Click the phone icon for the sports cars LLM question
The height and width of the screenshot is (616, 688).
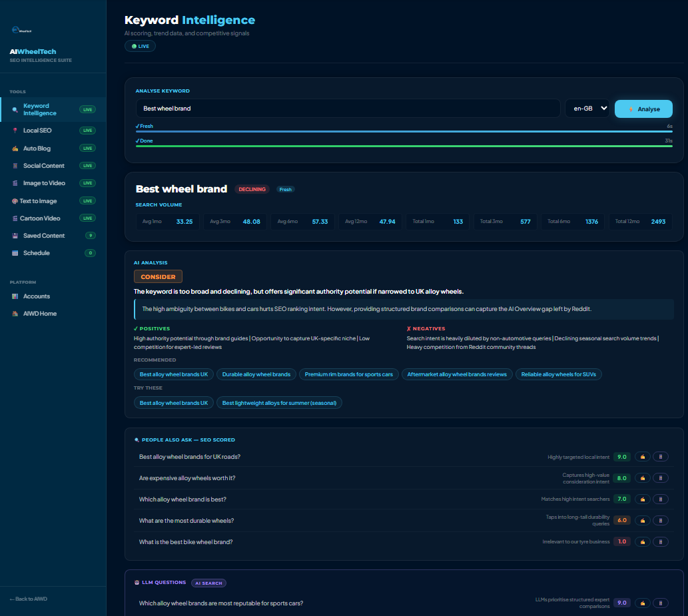pos(660,603)
